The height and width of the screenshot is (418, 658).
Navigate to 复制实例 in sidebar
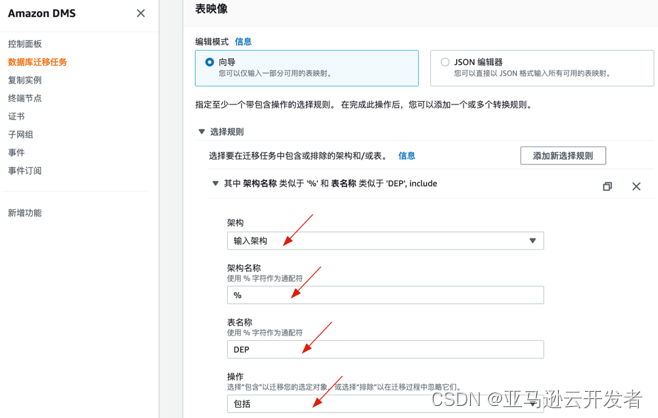click(25, 80)
